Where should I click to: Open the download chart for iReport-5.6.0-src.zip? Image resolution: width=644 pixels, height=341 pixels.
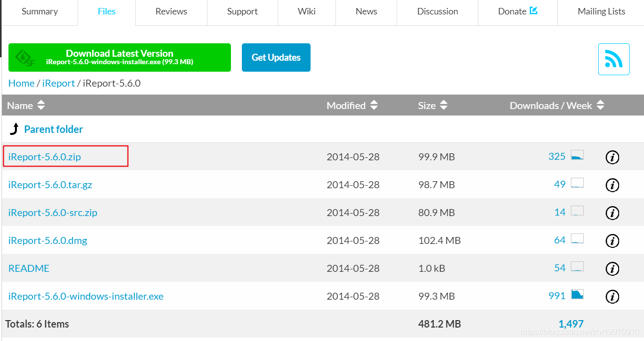click(x=577, y=211)
